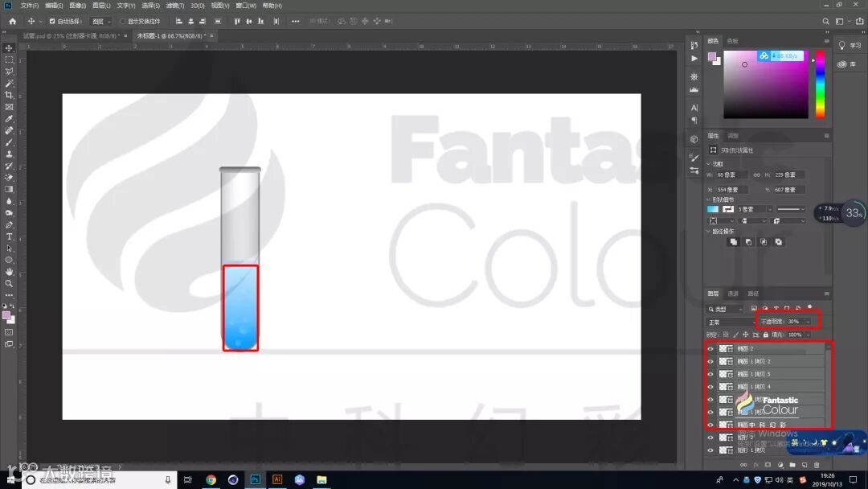Select the Crop tool
This screenshot has width=868, height=489.
(9, 95)
